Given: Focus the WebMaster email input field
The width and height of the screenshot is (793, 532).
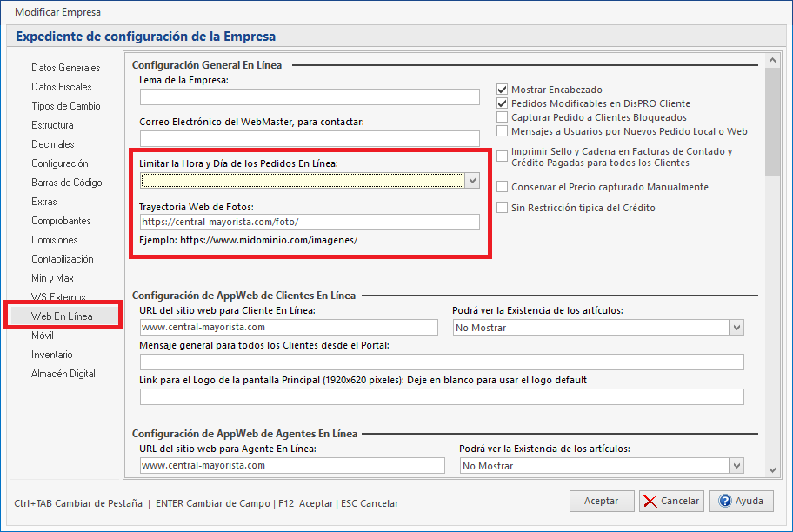Looking at the screenshot, I should 310,138.
